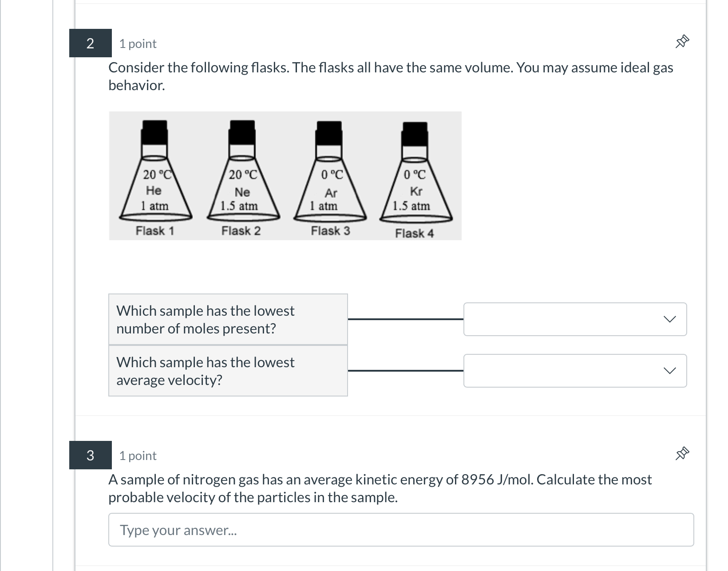Click the question 3 number badge
Screen dimensions: 728x571
tap(90, 455)
